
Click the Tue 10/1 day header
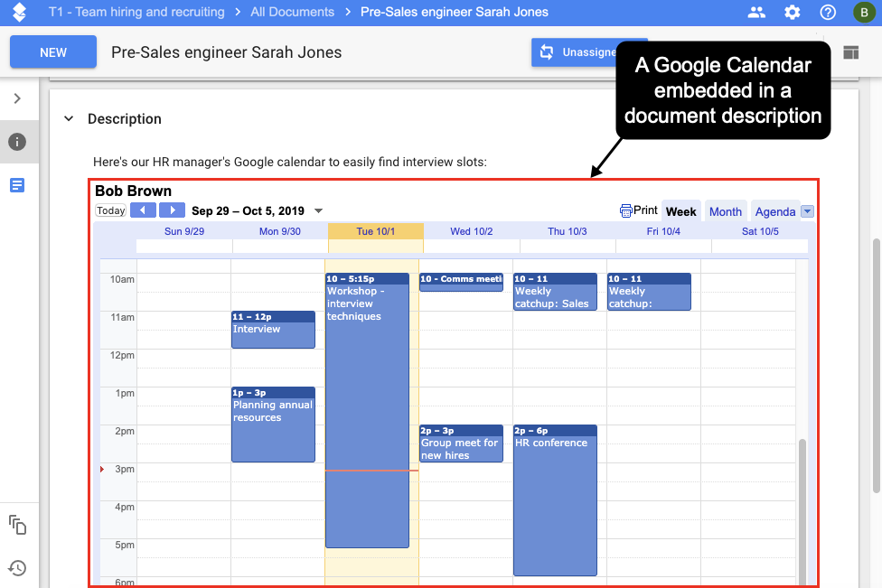[x=376, y=231]
